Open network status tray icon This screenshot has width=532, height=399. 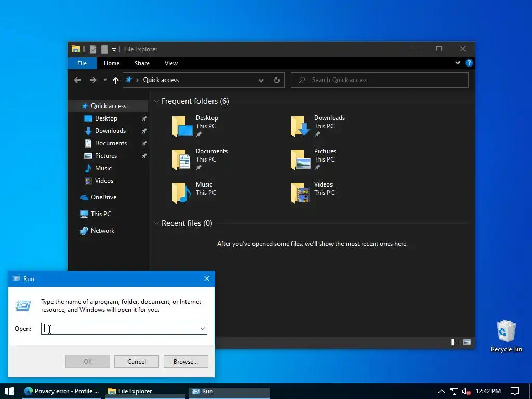(x=454, y=391)
